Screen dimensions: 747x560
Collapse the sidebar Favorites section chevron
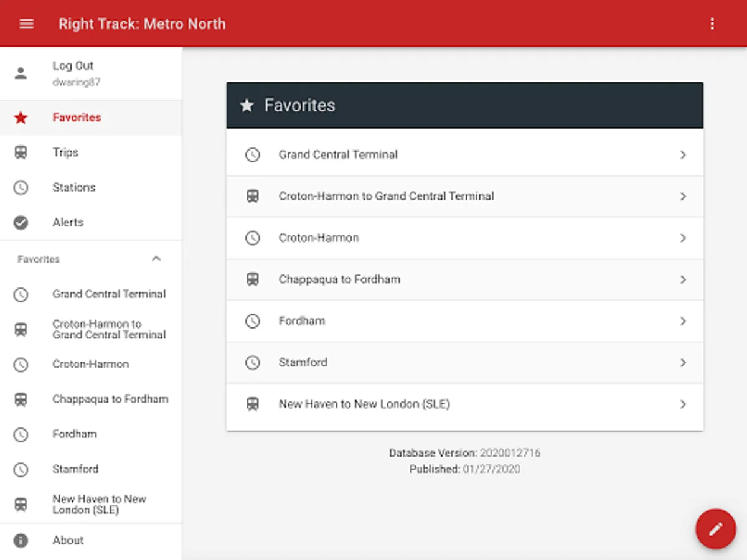tap(156, 259)
